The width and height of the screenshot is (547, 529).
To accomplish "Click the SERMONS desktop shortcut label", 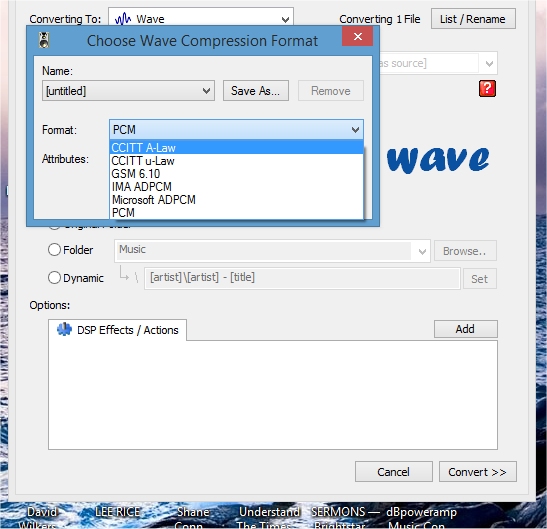I will [x=345, y=518].
